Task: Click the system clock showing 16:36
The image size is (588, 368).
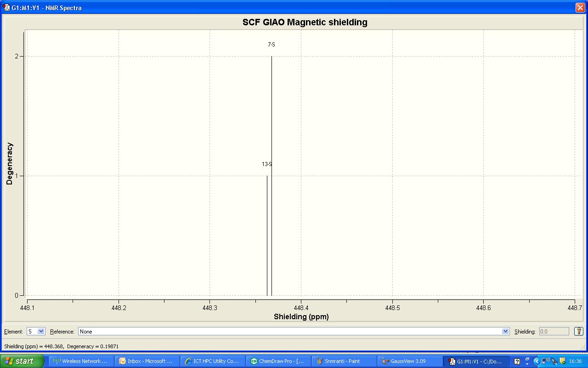Action: (575, 362)
